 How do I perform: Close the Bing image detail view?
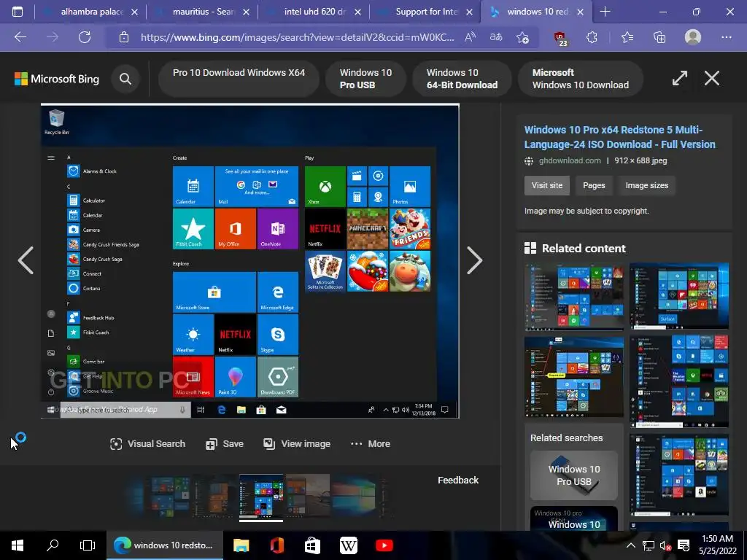click(712, 78)
